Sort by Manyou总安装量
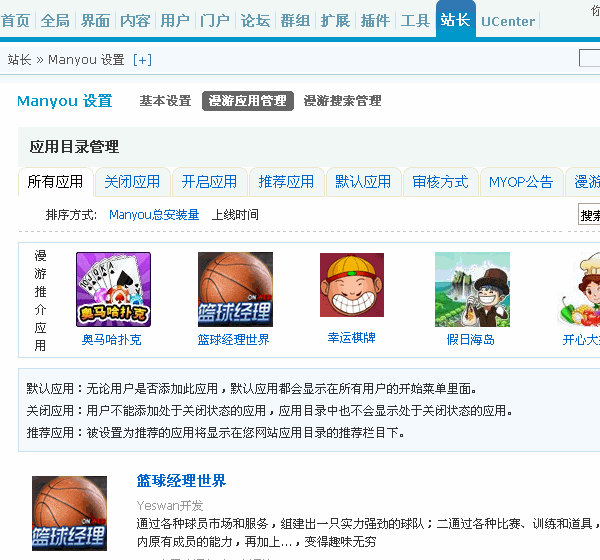 click(x=154, y=215)
